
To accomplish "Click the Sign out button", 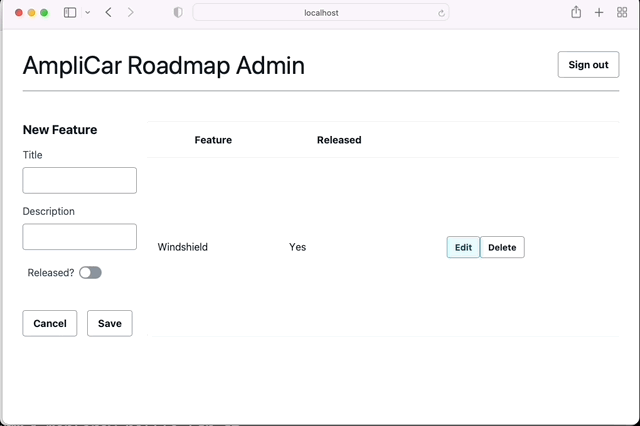I will tap(588, 64).
